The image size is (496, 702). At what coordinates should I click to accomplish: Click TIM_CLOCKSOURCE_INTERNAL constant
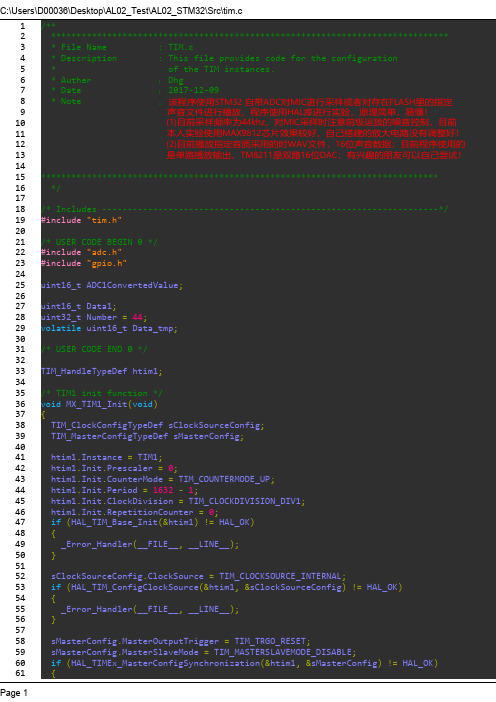coord(280,576)
